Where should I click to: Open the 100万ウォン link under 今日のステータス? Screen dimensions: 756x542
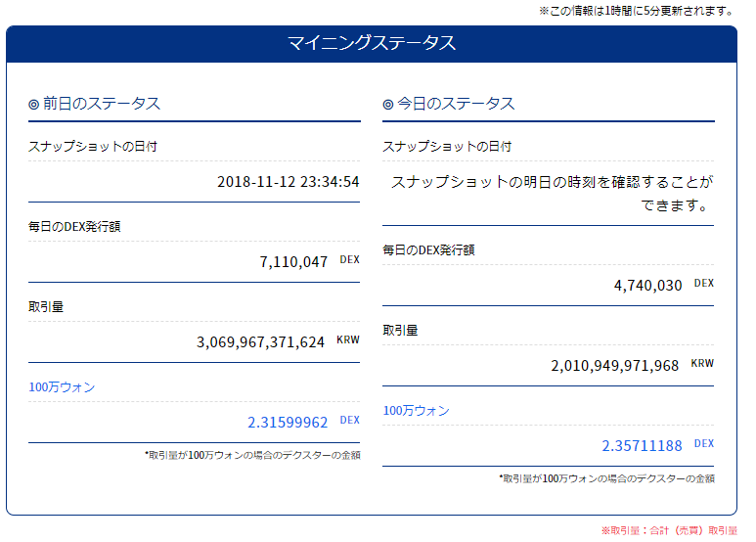pos(417,411)
